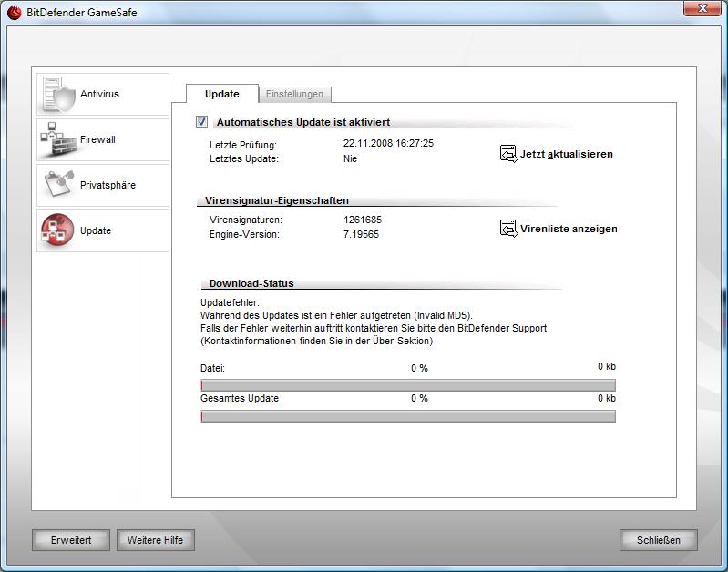Open the Antivirus section label
728x572 pixels.
click(x=99, y=94)
